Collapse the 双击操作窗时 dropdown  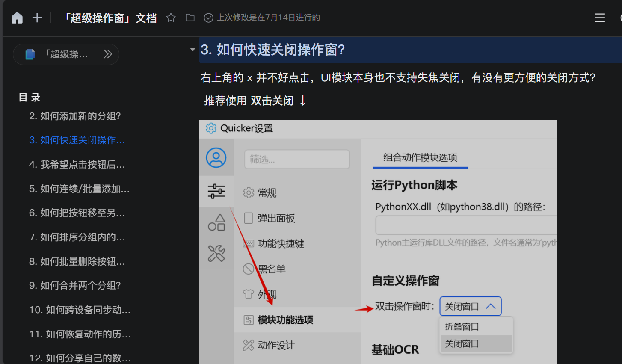(471, 306)
